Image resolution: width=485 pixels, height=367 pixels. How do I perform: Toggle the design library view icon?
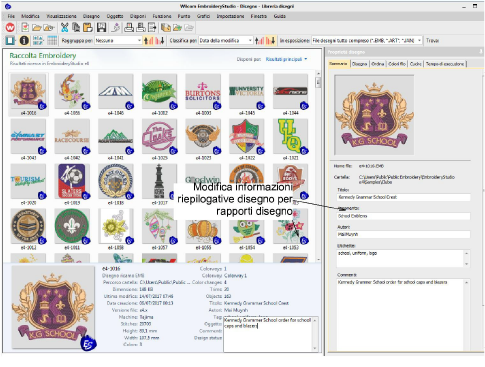[x=10, y=40]
